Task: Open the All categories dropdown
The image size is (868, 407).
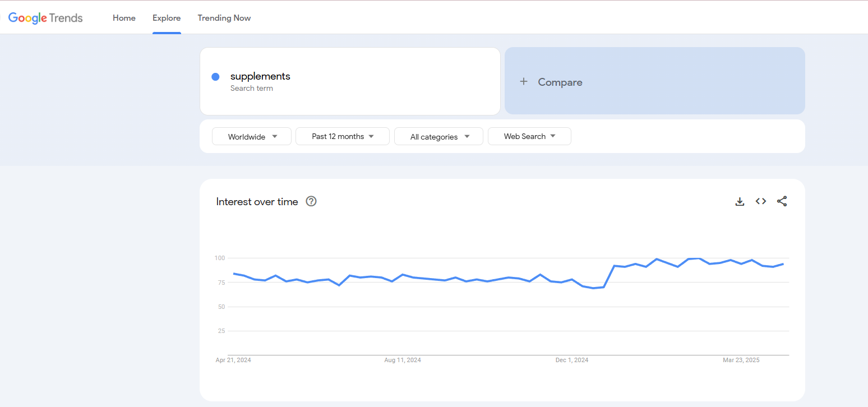Action: (438, 136)
